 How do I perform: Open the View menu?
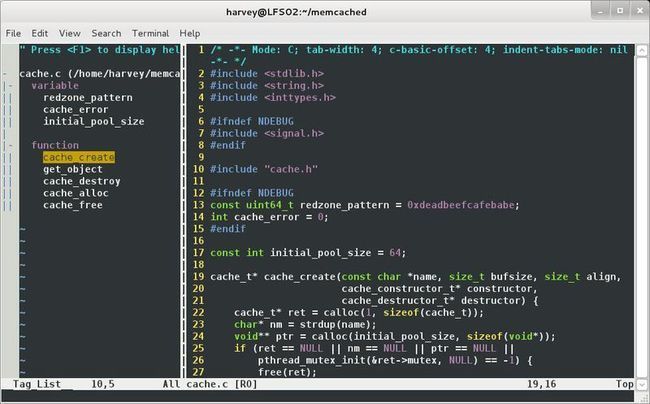point(69,33)
